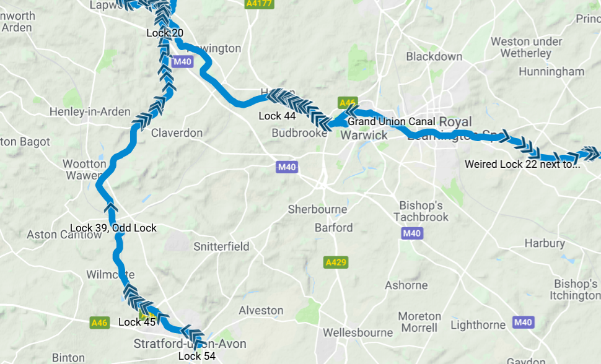The height and width of the screenshot is (364, 601).
Task: Open the Weired Lock 22 next to label
Action: tap(522, 165)
